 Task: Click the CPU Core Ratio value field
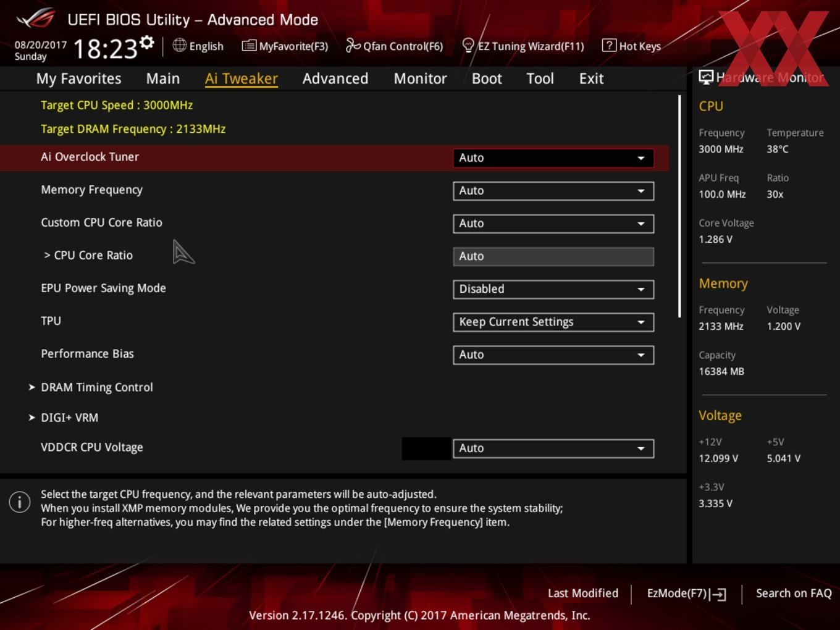[x=553, y=256]
